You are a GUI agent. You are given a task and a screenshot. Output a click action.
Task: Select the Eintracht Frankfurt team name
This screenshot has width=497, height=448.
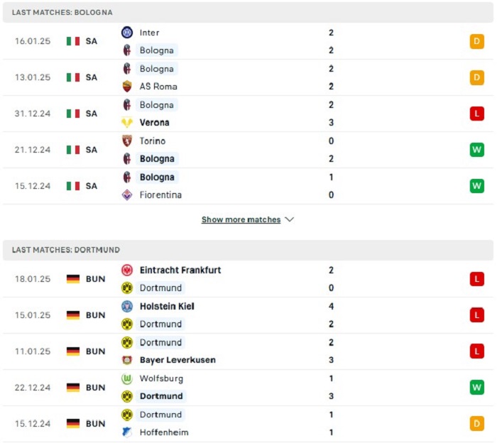click(180, 270)
